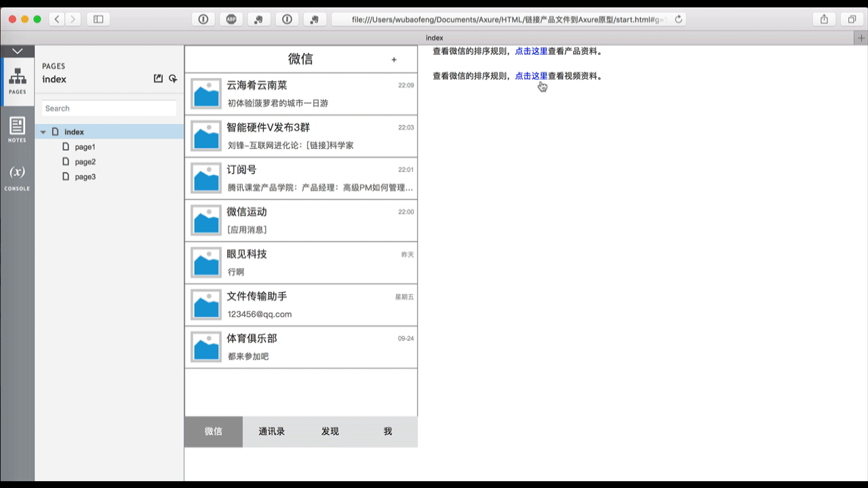Click the avatar image of 微信运动
Viewport: 868px width, 488px height.
(205, 220)
